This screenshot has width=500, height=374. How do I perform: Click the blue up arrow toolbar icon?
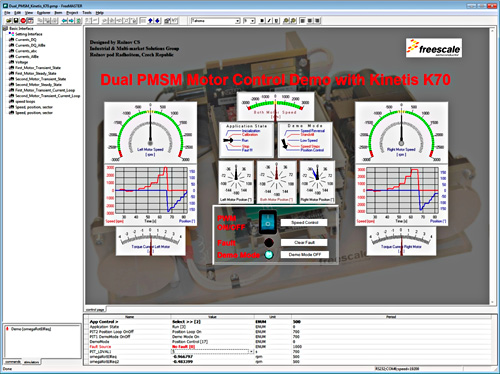tap(150, 21)
